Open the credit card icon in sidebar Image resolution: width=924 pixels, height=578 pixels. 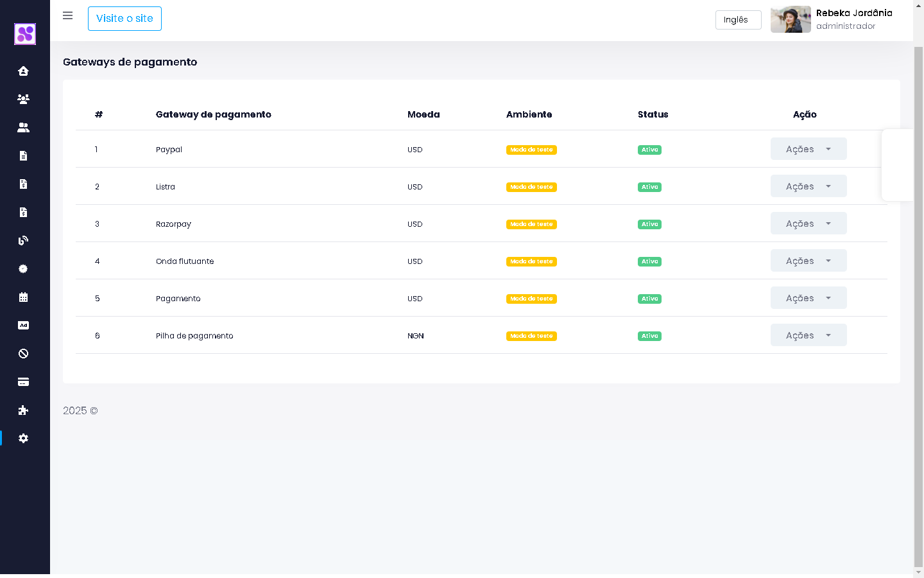point(24,382)
